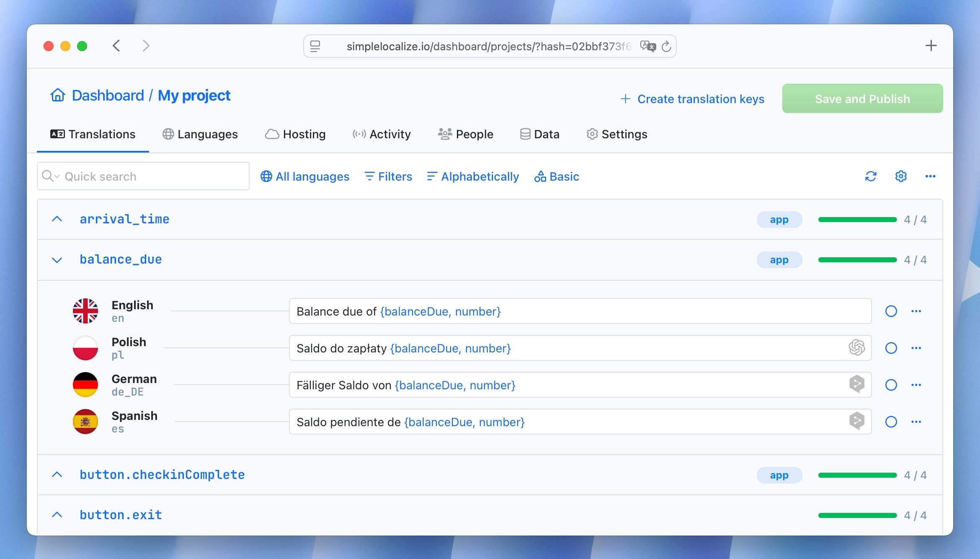Click the Dashboard home icon
The height and width of the screenshot is (559, 980).
58,96
